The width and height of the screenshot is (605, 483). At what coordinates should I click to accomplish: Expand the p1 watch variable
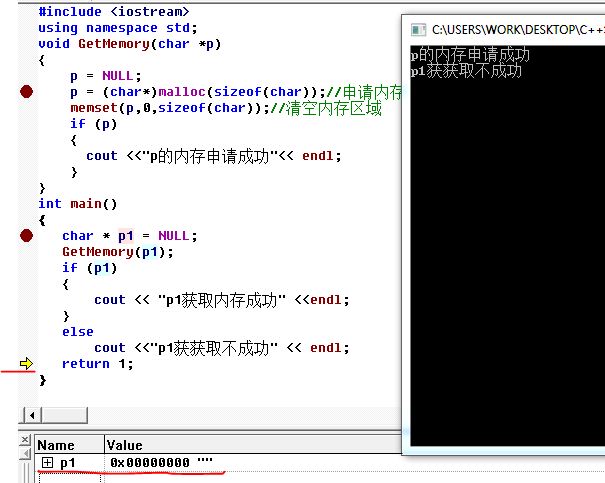click(47, 462)
